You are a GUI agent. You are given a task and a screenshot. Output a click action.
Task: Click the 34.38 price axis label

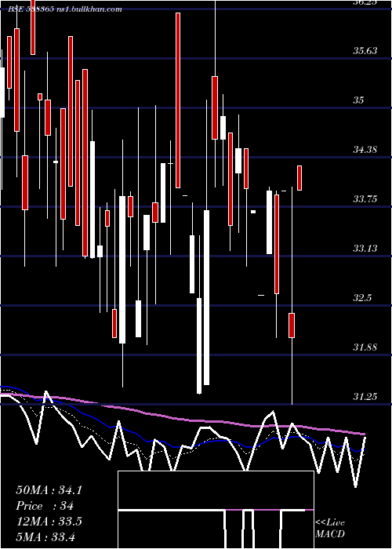365,150
